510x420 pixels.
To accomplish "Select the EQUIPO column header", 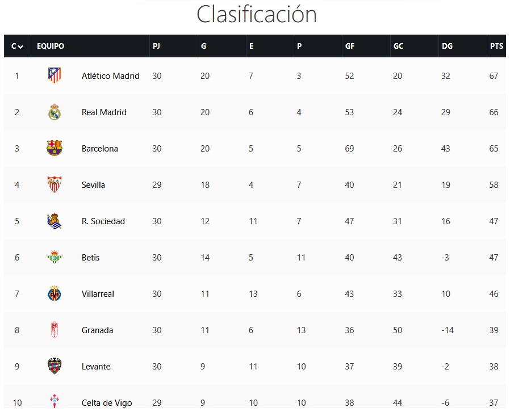I will (x=51, y=46).
